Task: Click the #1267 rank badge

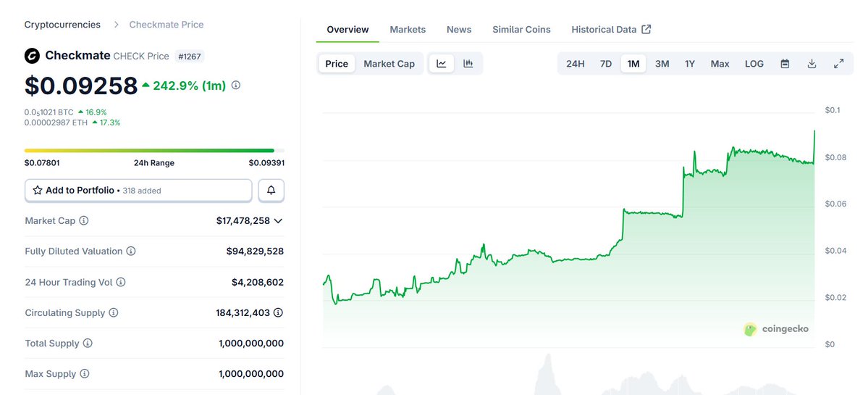Action: tap(190, 56)
